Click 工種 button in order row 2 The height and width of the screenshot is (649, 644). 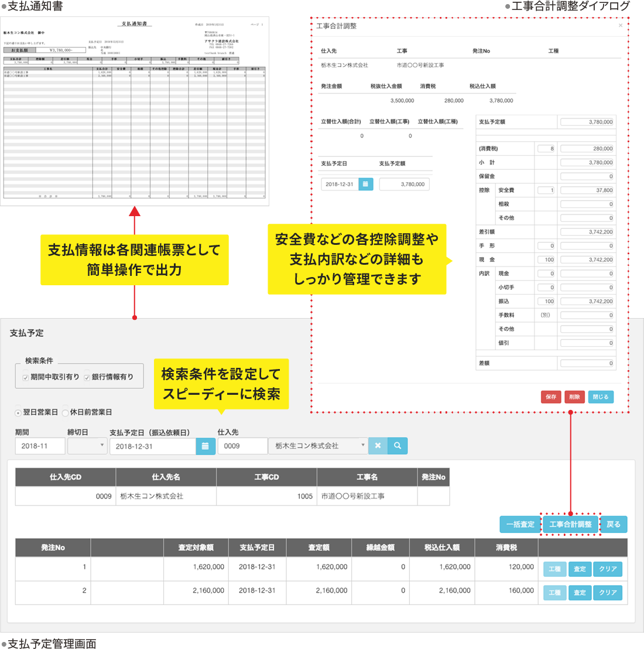pos(554,593)
